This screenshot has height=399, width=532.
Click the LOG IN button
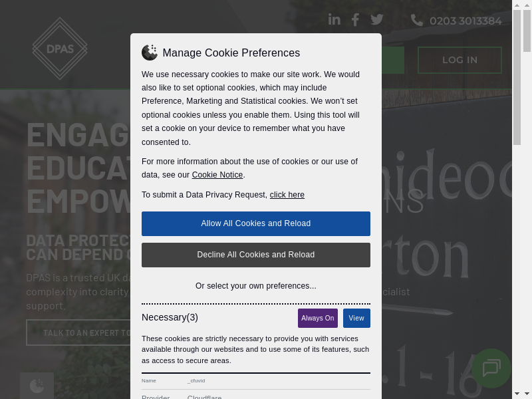pyautogui.click(x=460, y=60)
